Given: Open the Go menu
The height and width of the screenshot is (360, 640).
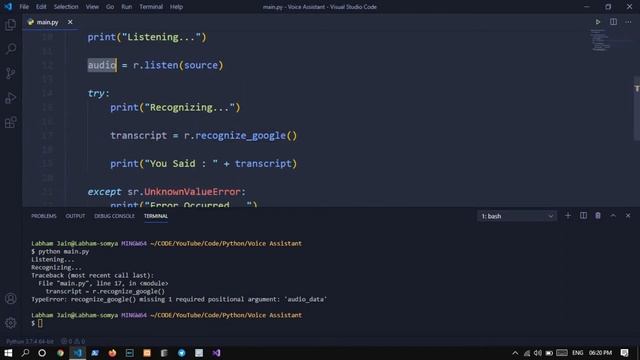Looking at the screenshot, I should point(110,7).
